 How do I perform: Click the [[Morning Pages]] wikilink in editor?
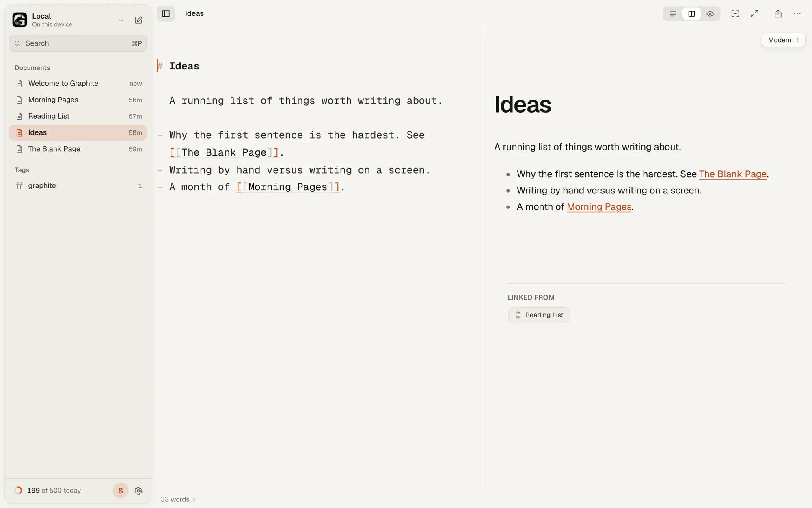click(x=288, y=187)
